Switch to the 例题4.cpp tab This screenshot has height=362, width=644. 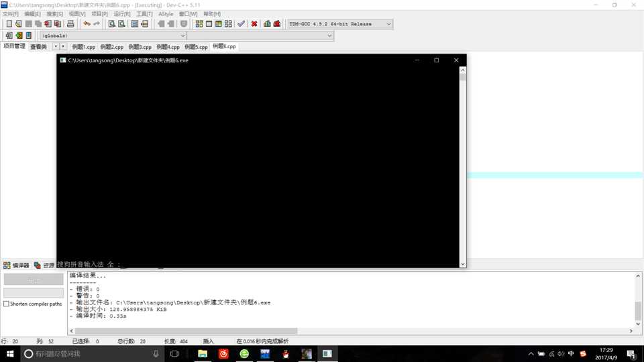(168, 47)
